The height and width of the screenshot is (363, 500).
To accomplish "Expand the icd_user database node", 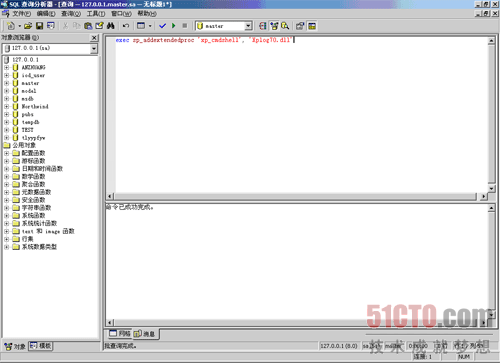I will click(6, 75).
